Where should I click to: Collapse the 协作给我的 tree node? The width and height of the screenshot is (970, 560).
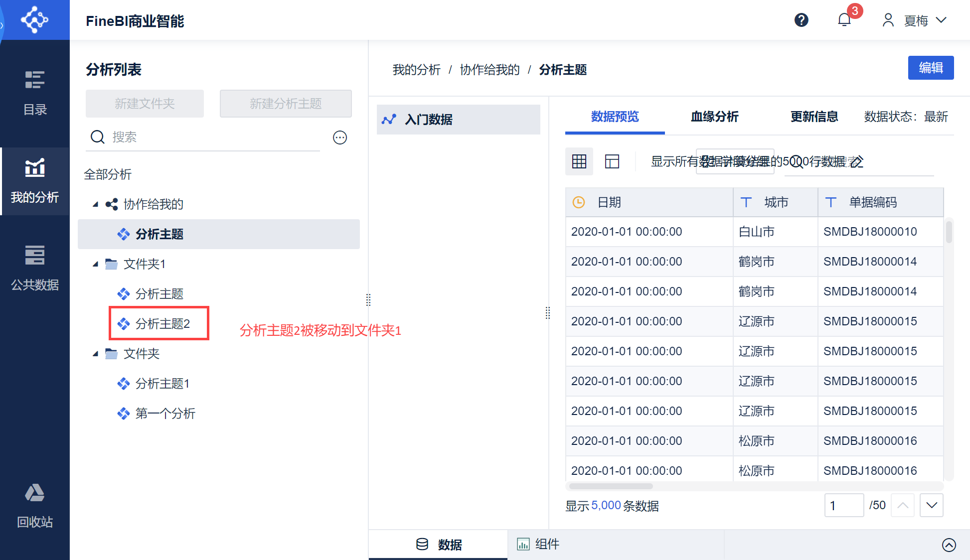pyautogui.click(x=96, y=204)
